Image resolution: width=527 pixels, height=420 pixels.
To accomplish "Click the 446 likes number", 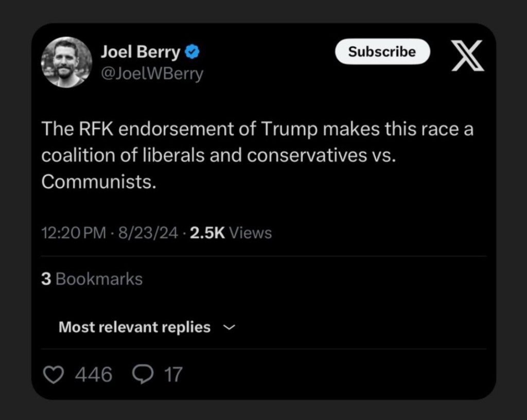I will [x=93, y=374].
